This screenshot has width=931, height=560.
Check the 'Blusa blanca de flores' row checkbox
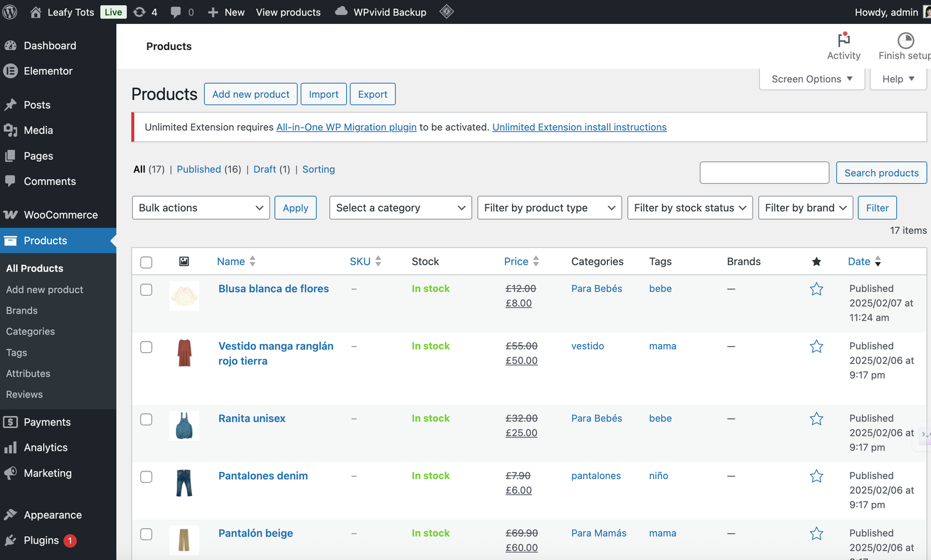pos(146,289)
